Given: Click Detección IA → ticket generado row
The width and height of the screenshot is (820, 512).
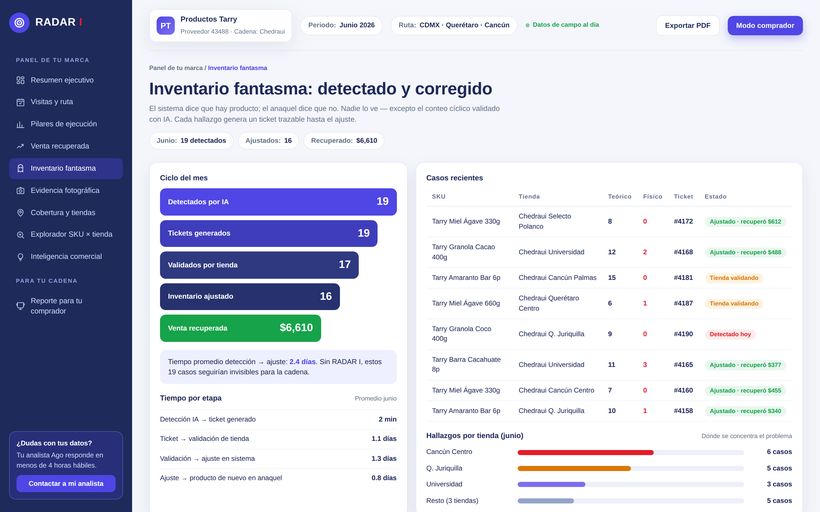Looking at the screenshot, I should (x=278, y=419).
